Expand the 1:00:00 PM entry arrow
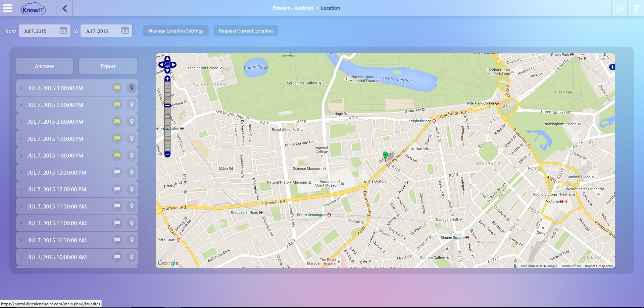644x308 pixels. point(21,156)
